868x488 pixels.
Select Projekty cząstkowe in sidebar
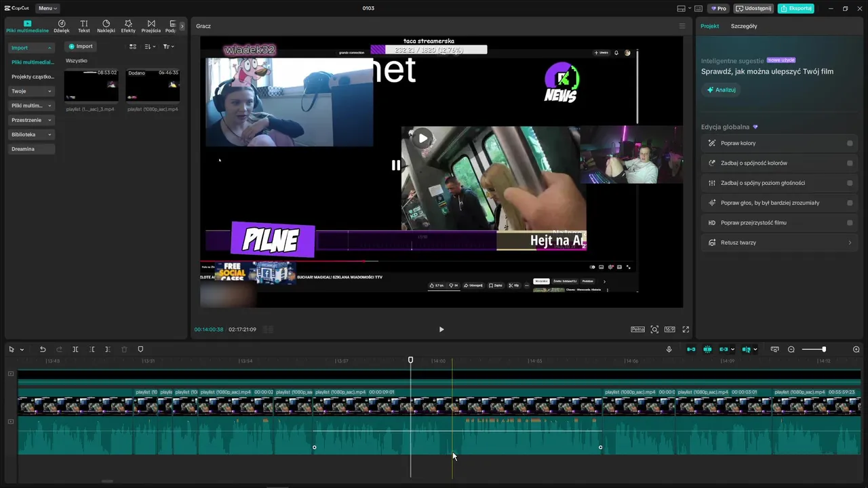pyautogui.click(x=33, y=77)
